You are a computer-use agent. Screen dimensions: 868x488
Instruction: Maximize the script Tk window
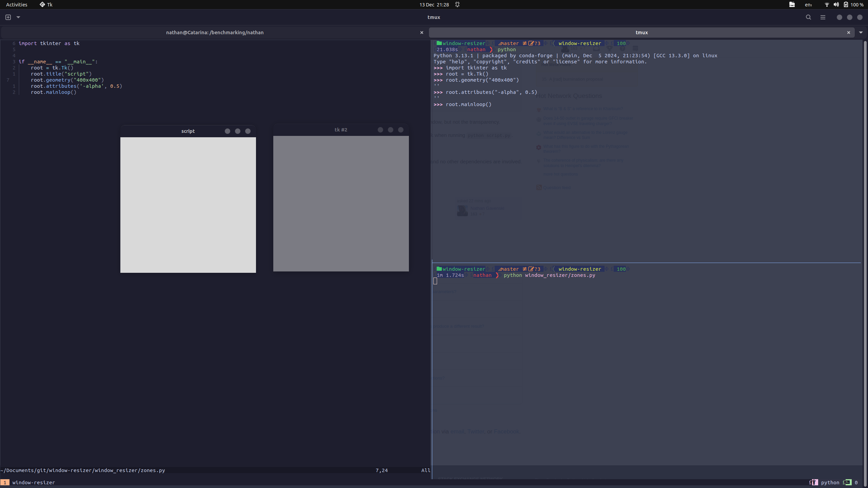click(238, 131)
